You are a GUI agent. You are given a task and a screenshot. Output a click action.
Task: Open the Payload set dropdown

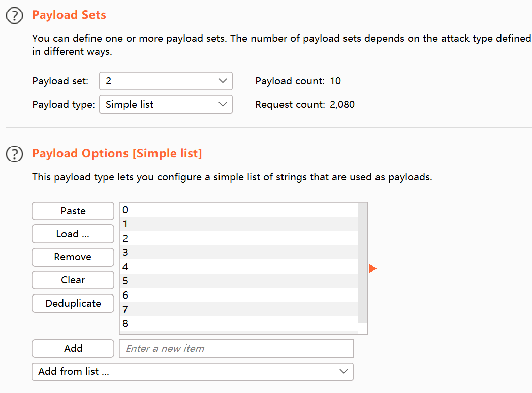coord(166,81)
